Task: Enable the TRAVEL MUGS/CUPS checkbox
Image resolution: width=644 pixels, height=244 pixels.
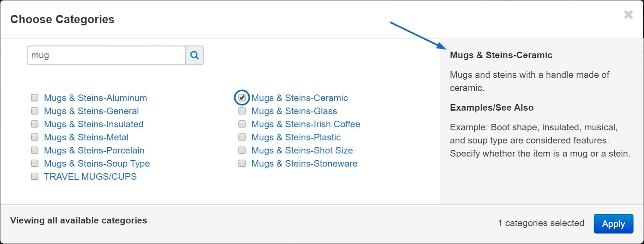Action: [x=35, y=176]
